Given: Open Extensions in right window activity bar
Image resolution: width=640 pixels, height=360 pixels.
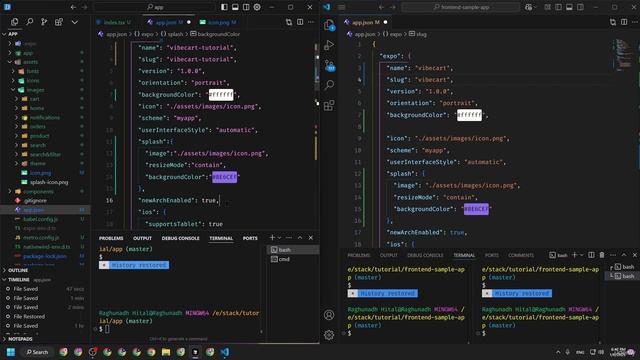Looking at the screenshot, I should pos(329,105).
